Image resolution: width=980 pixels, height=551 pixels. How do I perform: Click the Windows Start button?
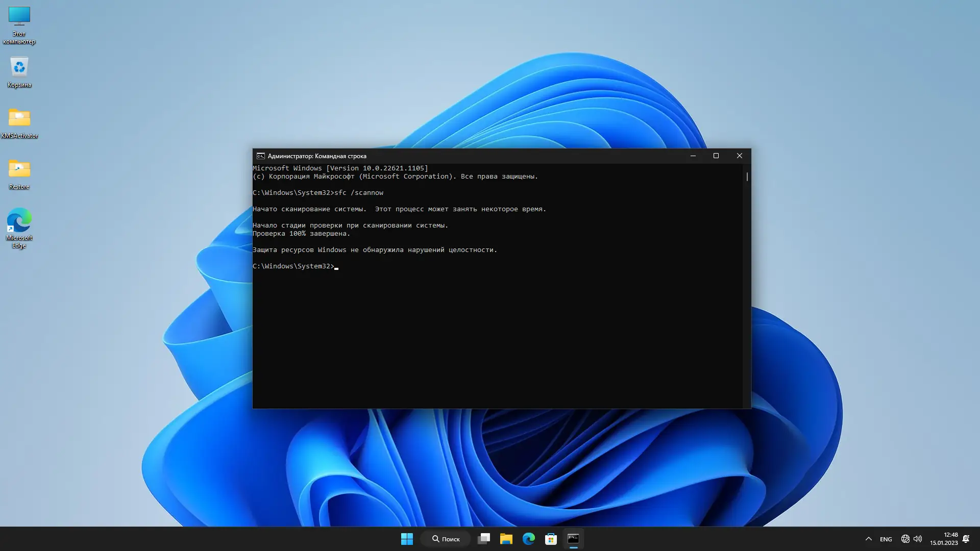pos(407,539)
